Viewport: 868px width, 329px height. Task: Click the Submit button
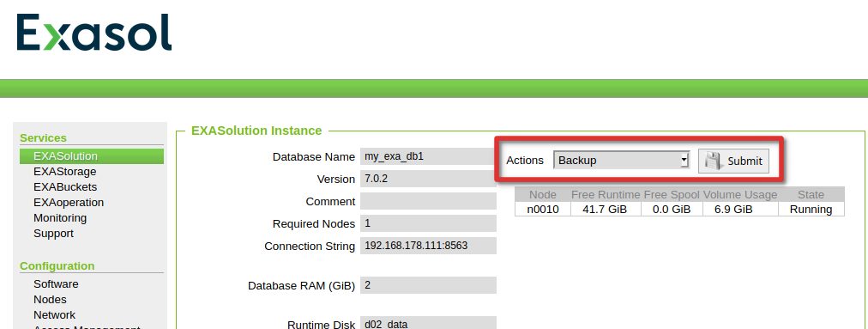[x=733, y=161]
